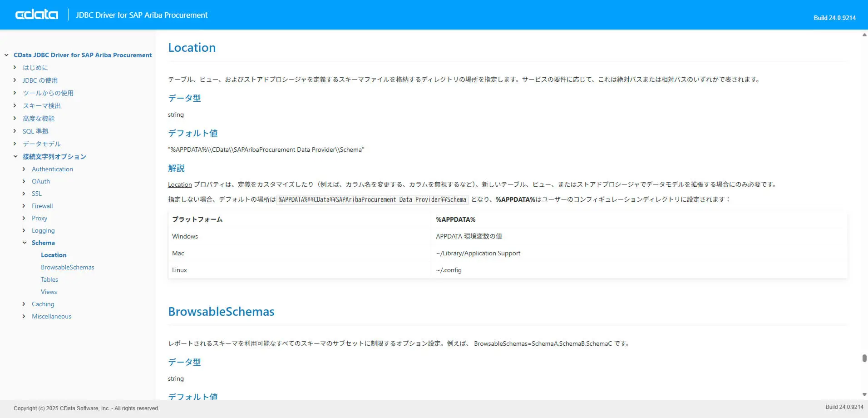Screen dimensions: 868x418
Task: Select Location under Schema in sidebar
Action: coord(54,255)
